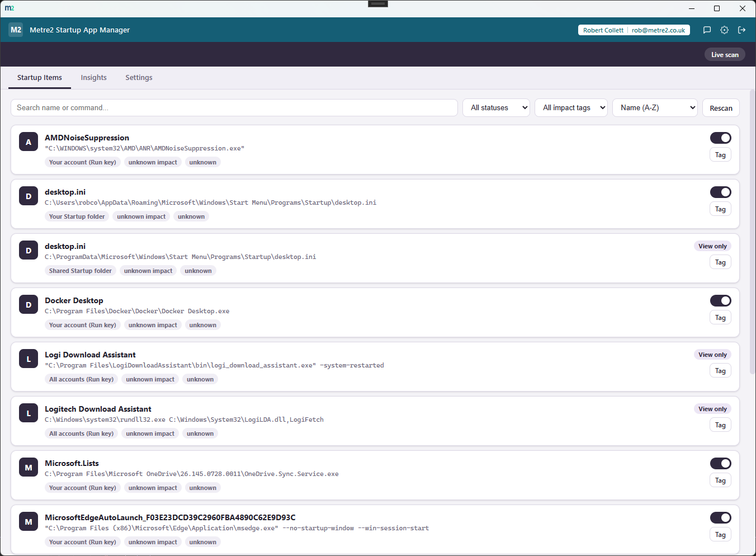Image resolution: width=756 pixels, height=556 pixels.
Task: Click the MicrosoftEdgeAutoLaunch letter M avatar
Action: [x=29, y=522]
